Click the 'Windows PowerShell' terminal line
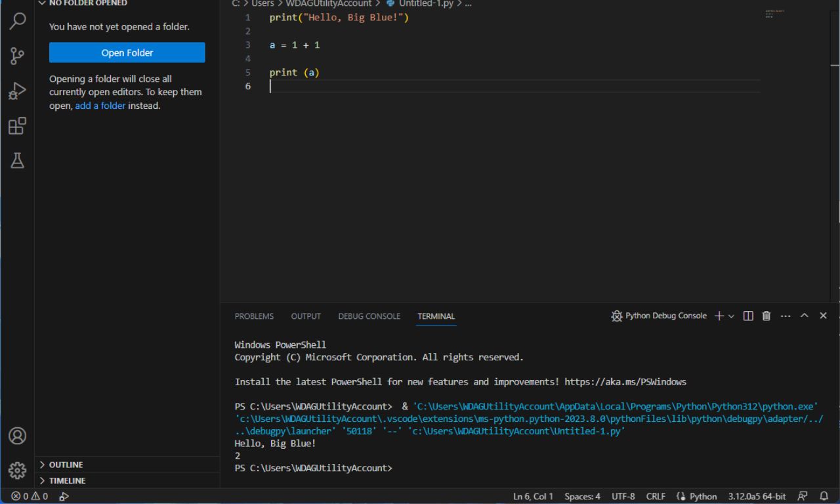Screen dimensions: 840x504 [280, 345]
